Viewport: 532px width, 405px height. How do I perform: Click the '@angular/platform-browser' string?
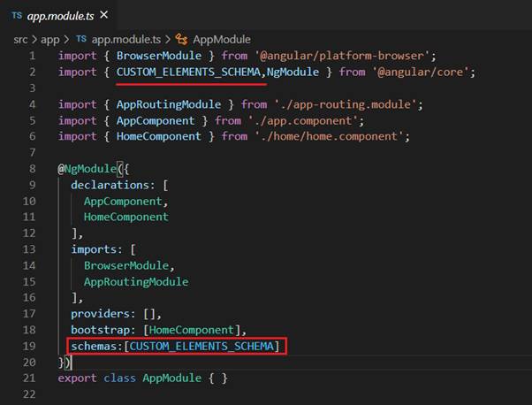pyautogui.click(x=342, y=56)
